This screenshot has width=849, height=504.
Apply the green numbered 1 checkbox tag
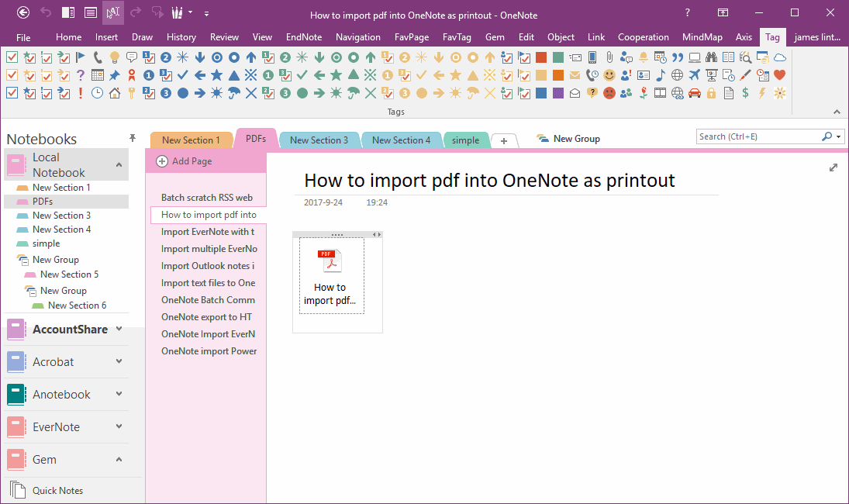coord(268,57)
